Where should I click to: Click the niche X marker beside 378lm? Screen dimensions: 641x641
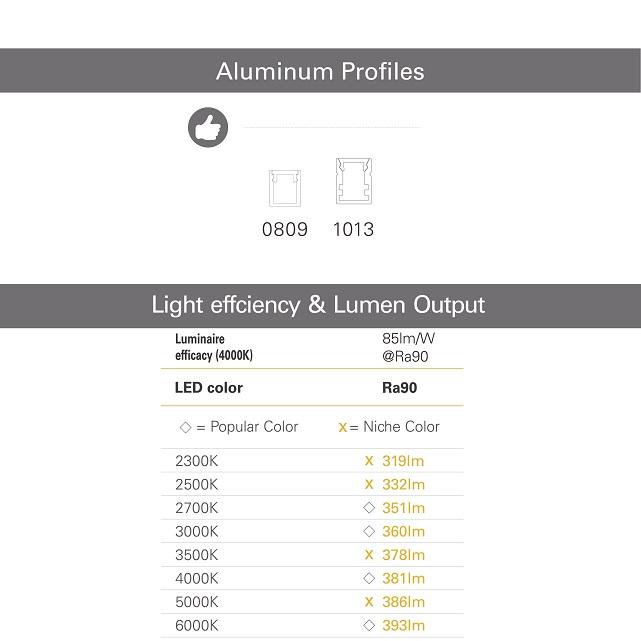point(369,555)
